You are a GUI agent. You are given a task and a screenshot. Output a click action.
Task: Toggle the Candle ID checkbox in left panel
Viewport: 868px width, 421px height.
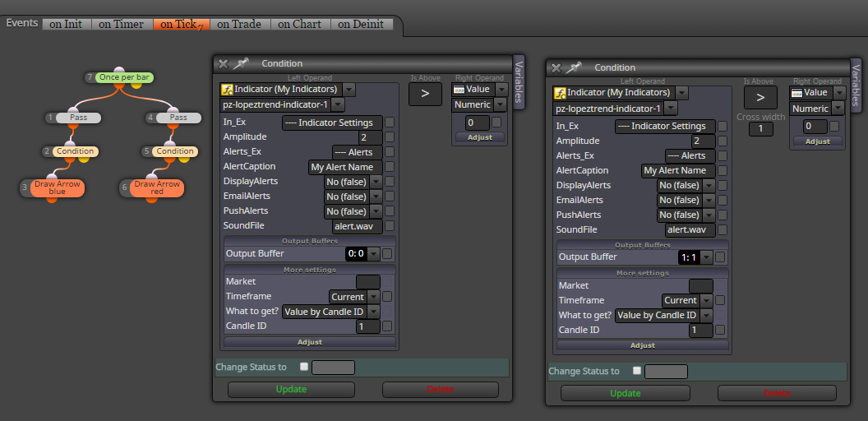pyautogui.click(x=387, y=326)
